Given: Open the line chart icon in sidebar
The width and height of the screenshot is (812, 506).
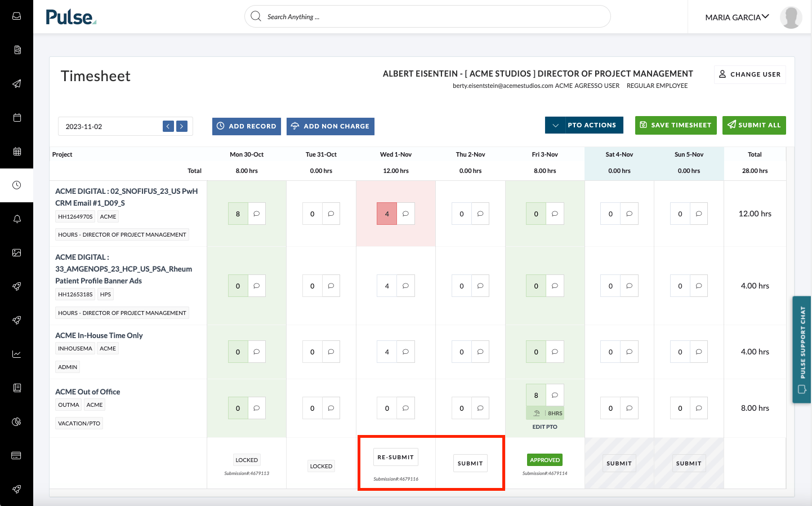Looking at the screenshot, I should click(x=17, y=354).
